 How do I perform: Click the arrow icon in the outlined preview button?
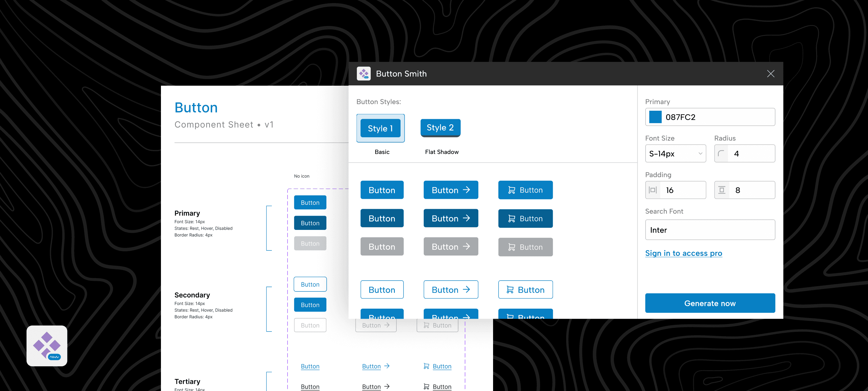coord(466,289)
